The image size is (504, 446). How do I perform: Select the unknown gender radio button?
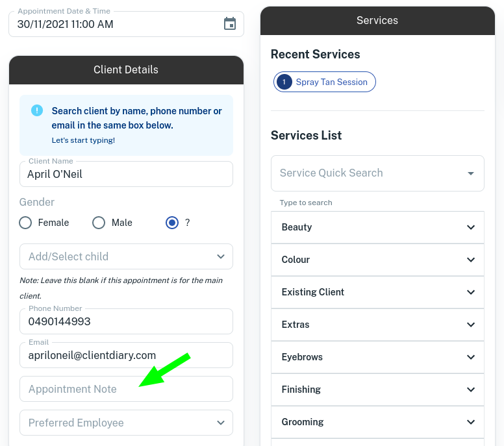click(172, 223)
